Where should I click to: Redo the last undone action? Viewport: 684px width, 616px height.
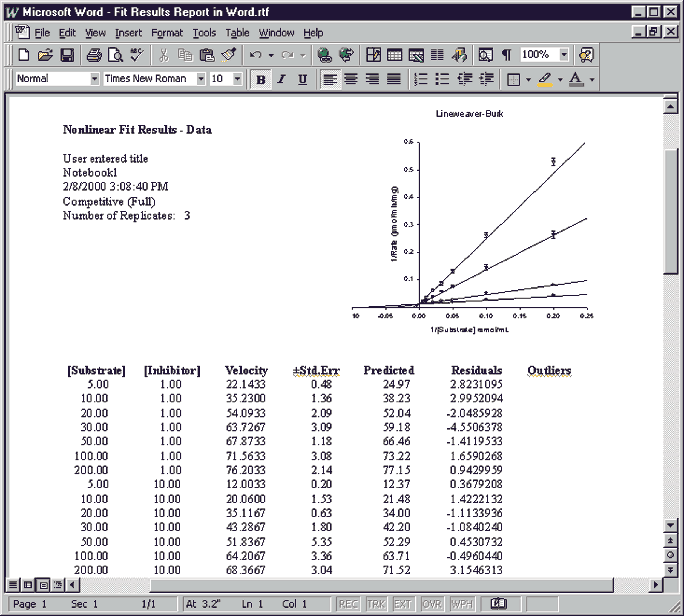pyautogui.click(x=288, y=55)
